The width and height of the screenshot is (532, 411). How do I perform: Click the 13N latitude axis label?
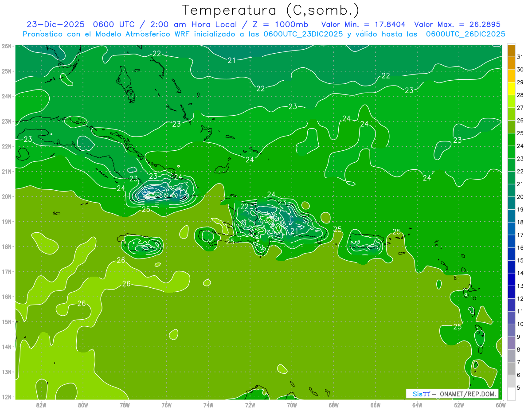7,372
